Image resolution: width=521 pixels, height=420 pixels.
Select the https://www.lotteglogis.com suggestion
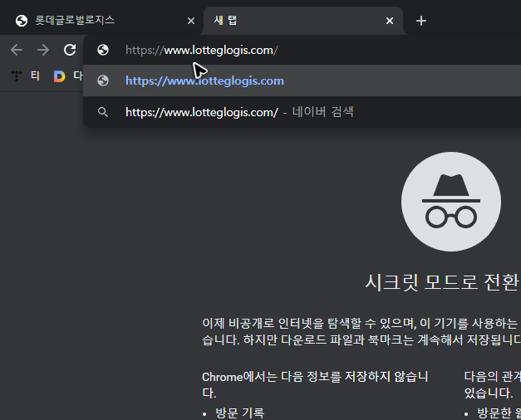[x=302, y=81]
